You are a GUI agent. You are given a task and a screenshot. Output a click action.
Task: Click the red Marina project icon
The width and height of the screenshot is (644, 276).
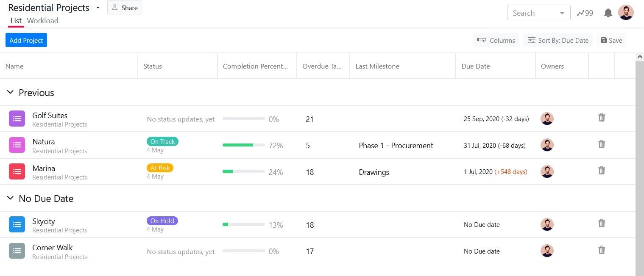(x=17, y=171)
